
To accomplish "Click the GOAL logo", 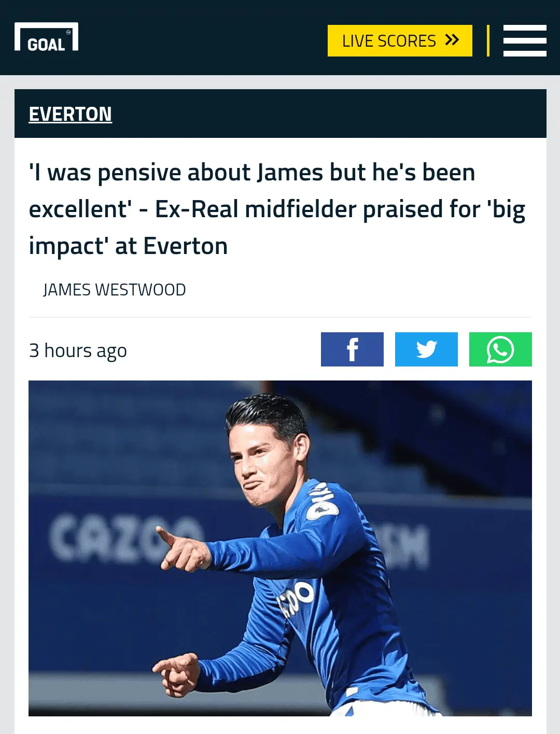I will click(x=46, y=37).
